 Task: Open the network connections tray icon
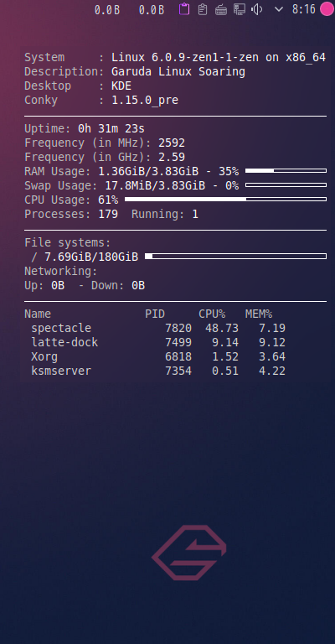(239, 9)
